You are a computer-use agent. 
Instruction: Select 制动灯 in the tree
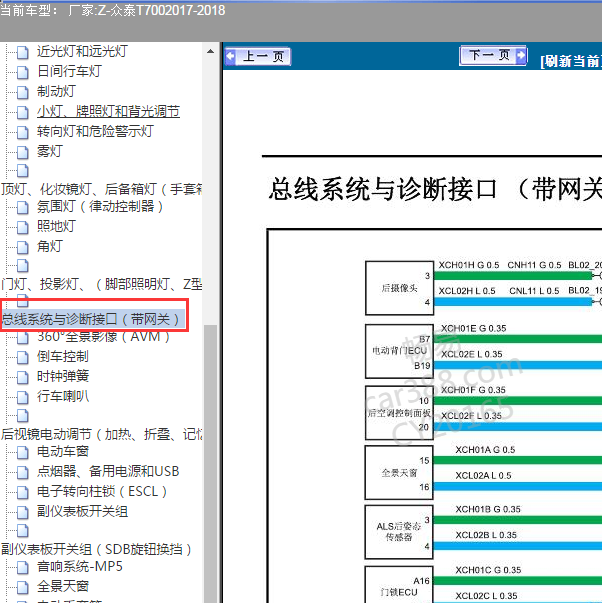(56, 91)
